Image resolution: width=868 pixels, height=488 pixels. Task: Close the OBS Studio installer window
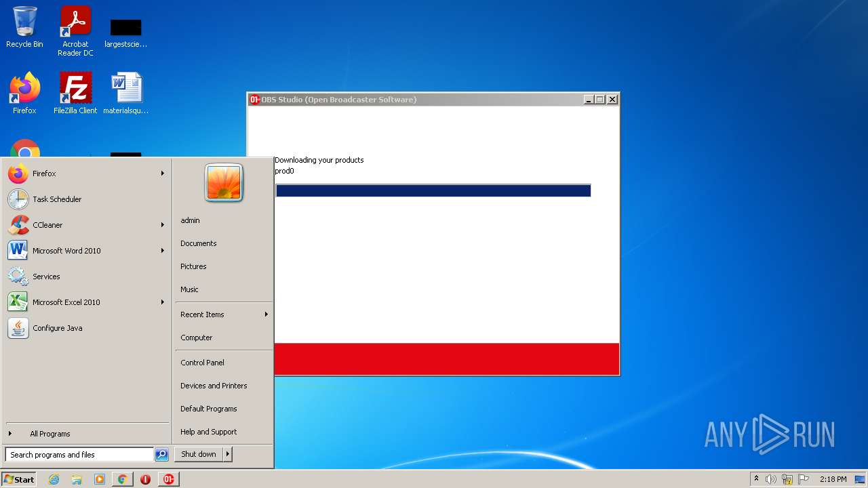(x=612, y=100)
